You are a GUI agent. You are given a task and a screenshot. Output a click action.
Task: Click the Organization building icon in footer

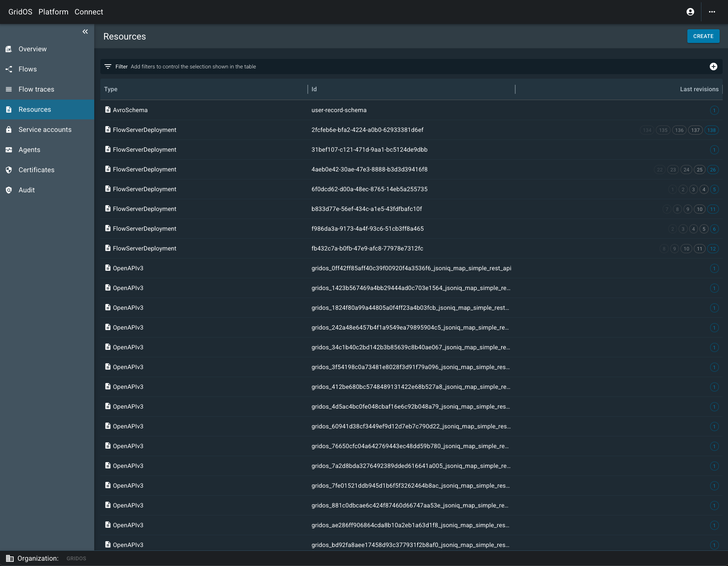(9, 558)
